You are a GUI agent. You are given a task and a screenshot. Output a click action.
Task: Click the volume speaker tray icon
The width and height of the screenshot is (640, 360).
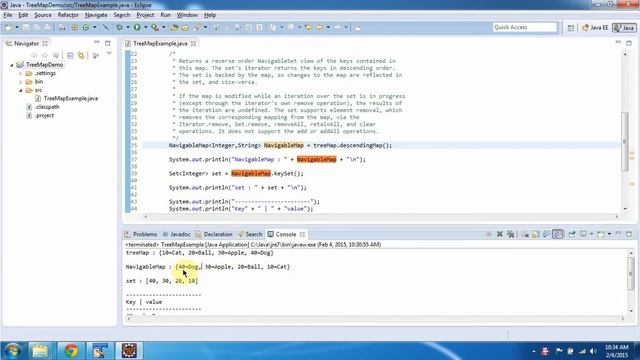click(x=593, y=351)
